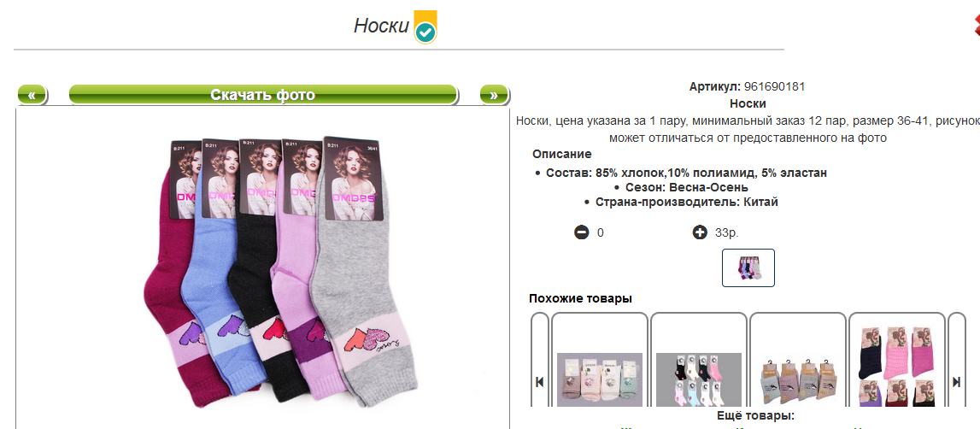Click the quantity value 0
Screen dimensions: 980x429
(601, 233)
